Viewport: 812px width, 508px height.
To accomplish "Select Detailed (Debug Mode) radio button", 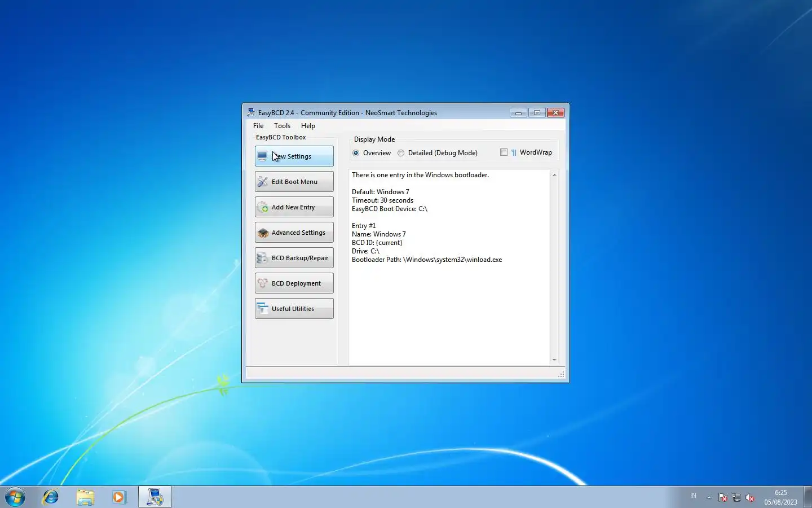I will pos(438,153).
